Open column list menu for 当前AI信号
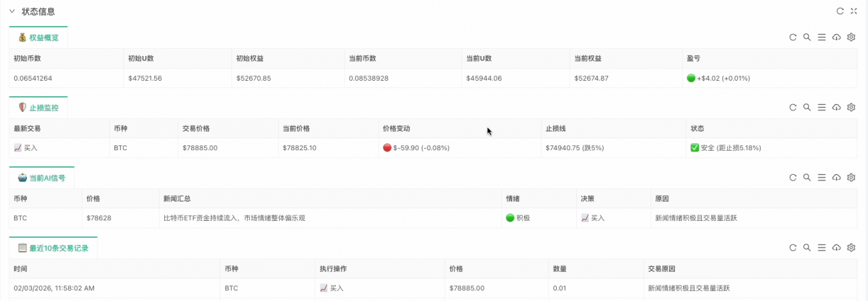This screenshot has width=868, height=301. pos(822,178)
